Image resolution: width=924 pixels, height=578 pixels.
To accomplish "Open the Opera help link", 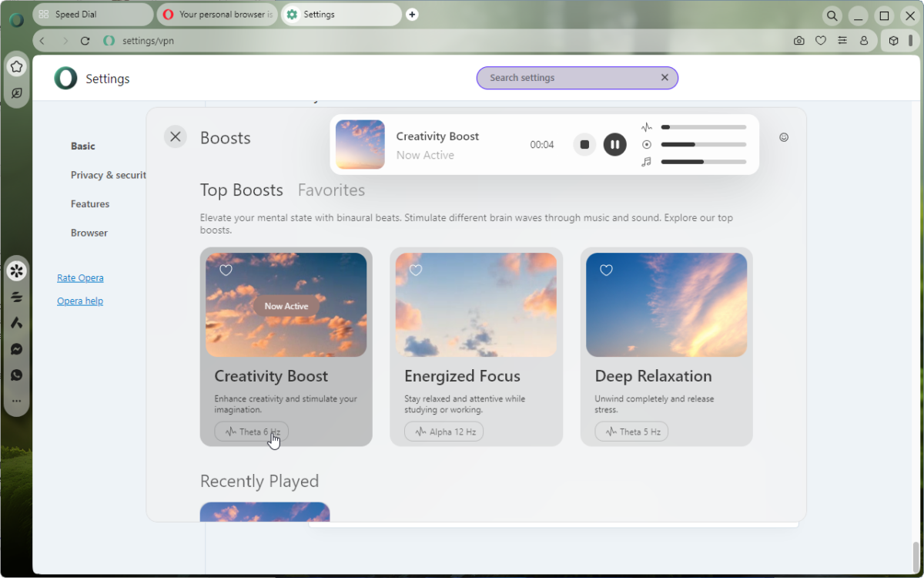I will [80, 301].
